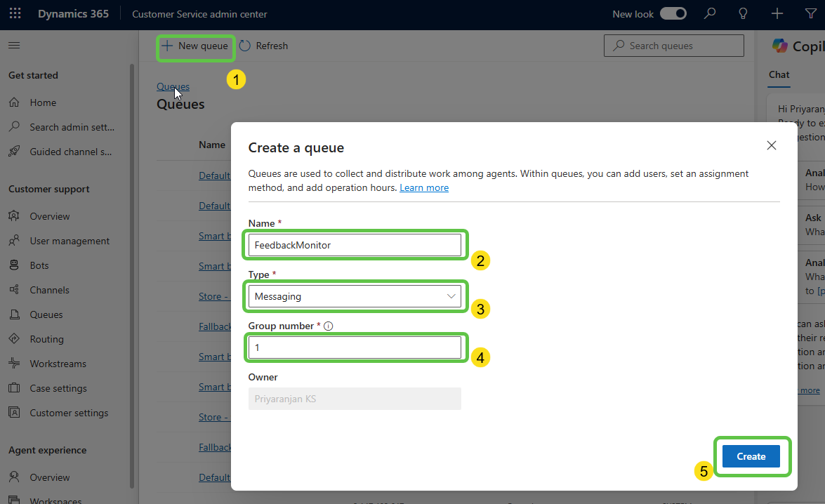Click the plus icon in top bar

tap(777, 14)
